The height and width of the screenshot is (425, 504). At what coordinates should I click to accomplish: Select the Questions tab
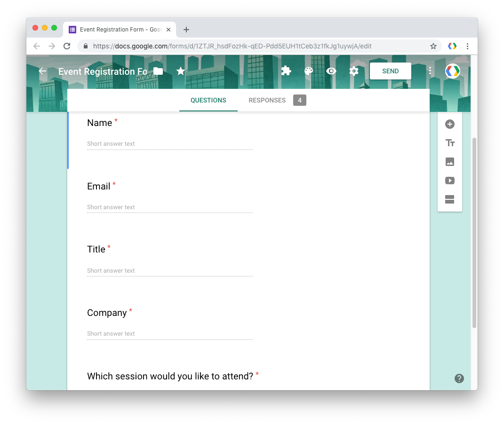208,100
